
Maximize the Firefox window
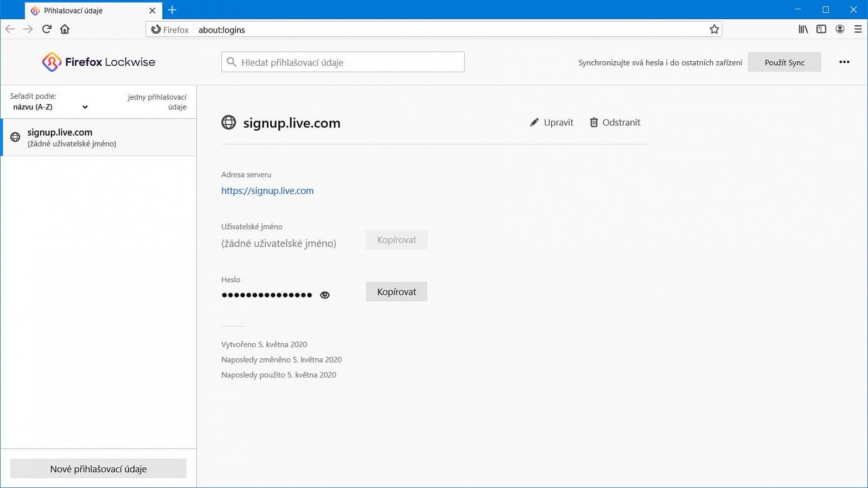826,10
